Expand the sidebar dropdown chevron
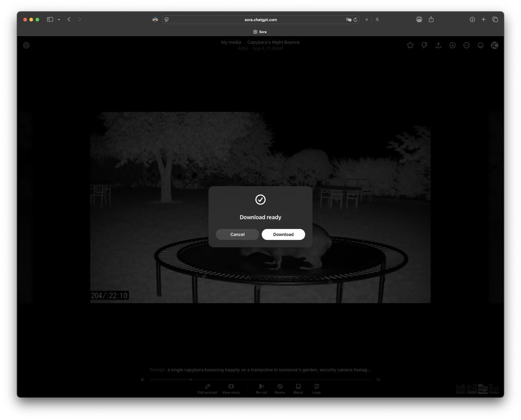The width and height of the screenshot is (521, 420). tap(59, 20)
